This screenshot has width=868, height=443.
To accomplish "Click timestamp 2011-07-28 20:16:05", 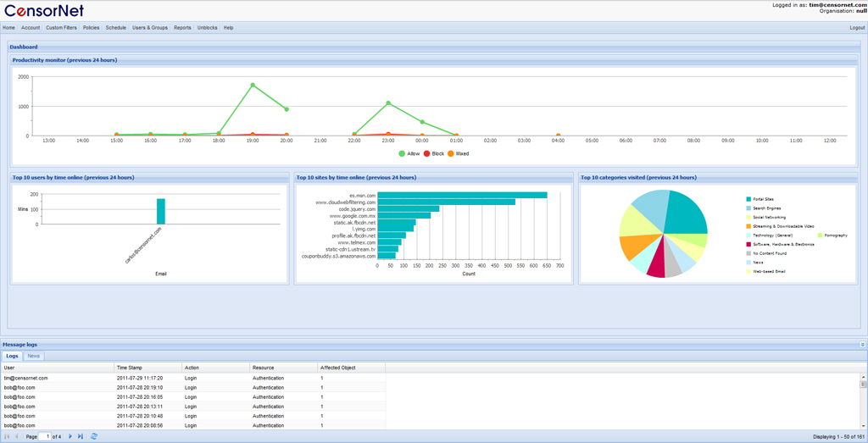I will 140,396.
